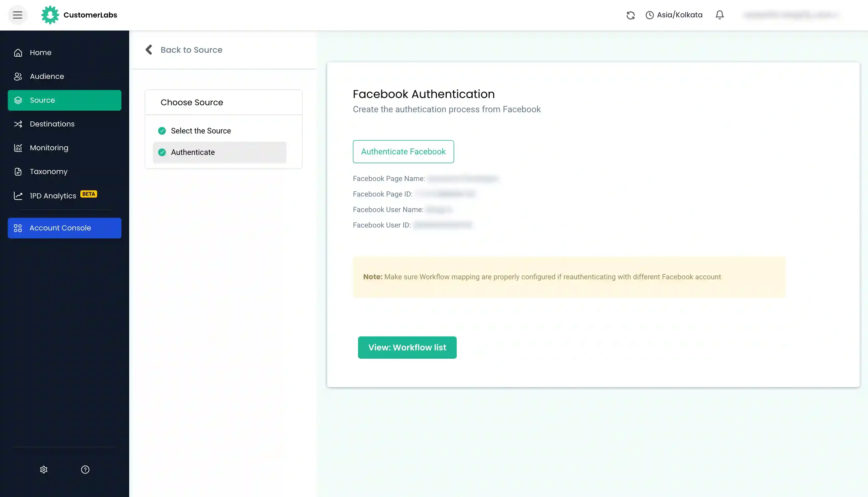Image resolution: width=868 pixels, height=497 pixels.
Task: Open the Asia/Kolkata timezone selector
Action: coord(674,15)
